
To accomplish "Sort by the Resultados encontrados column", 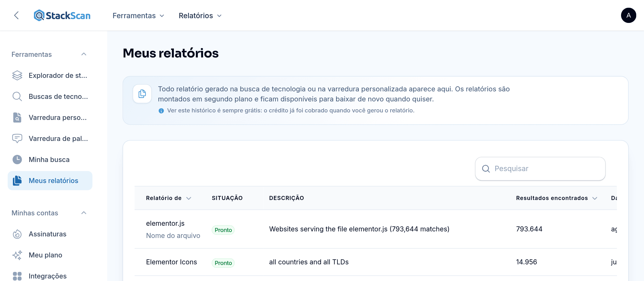I will (x=557, y=198).
